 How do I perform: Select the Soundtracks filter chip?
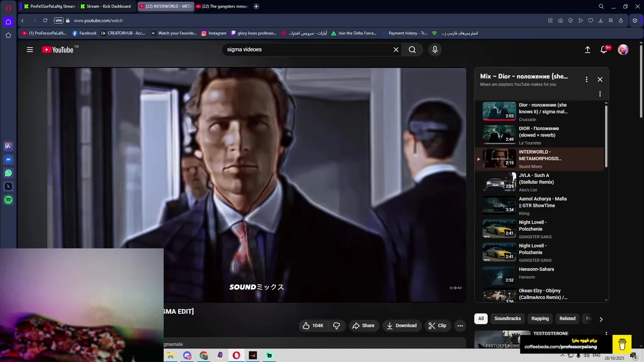pos(507,319)
